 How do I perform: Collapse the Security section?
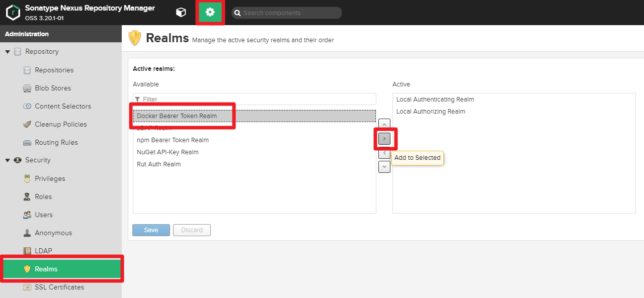point(8,160)
